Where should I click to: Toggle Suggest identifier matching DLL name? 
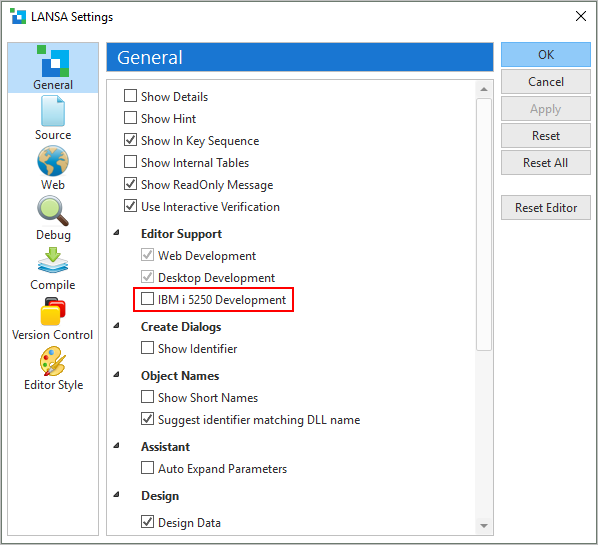click(147, 419)
